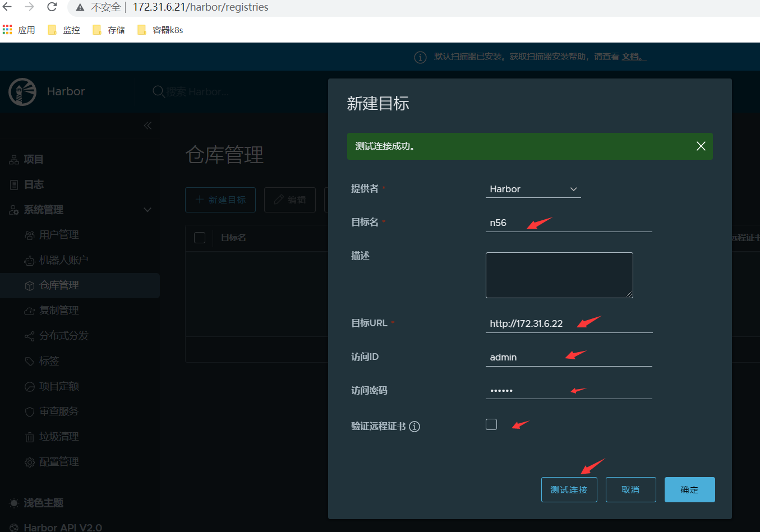Click the 新建目标 button behind dialog
The image size is (760, 532).
click(x=220, y=200)
